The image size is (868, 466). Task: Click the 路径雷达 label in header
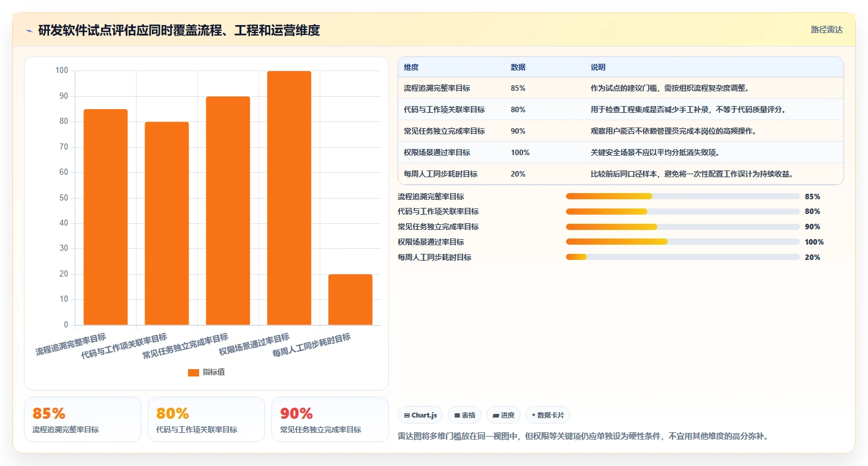pos(826,29)
